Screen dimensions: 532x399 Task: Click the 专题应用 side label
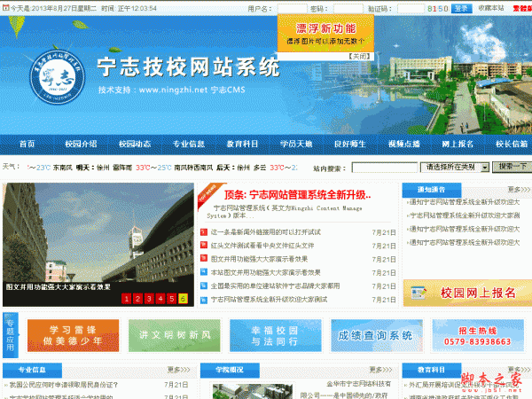coord(10,335)
